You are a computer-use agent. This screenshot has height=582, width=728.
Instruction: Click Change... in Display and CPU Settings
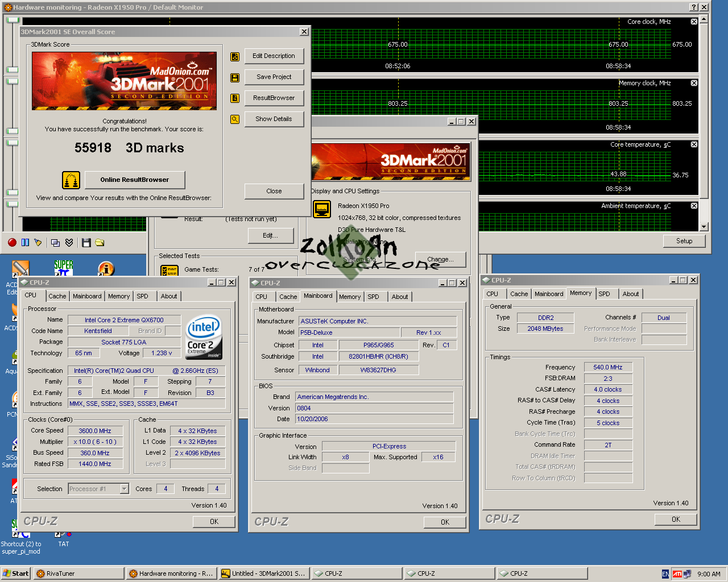tap(440, 259)
